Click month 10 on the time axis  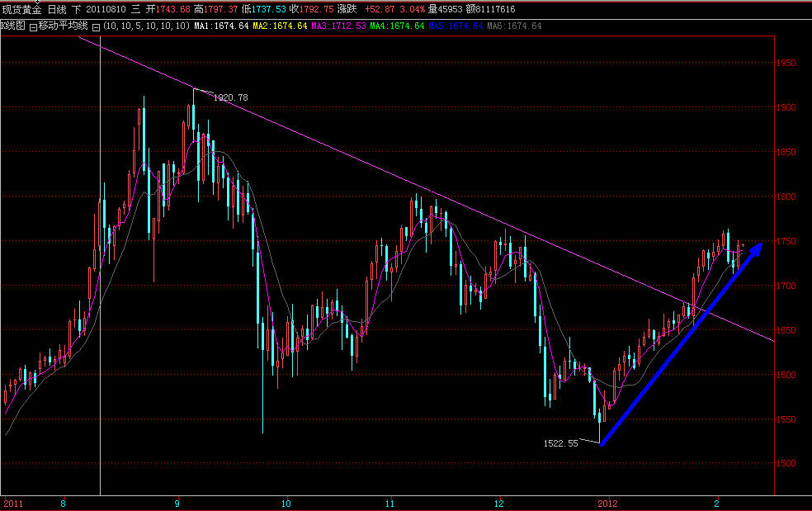[x=286, y=504]
